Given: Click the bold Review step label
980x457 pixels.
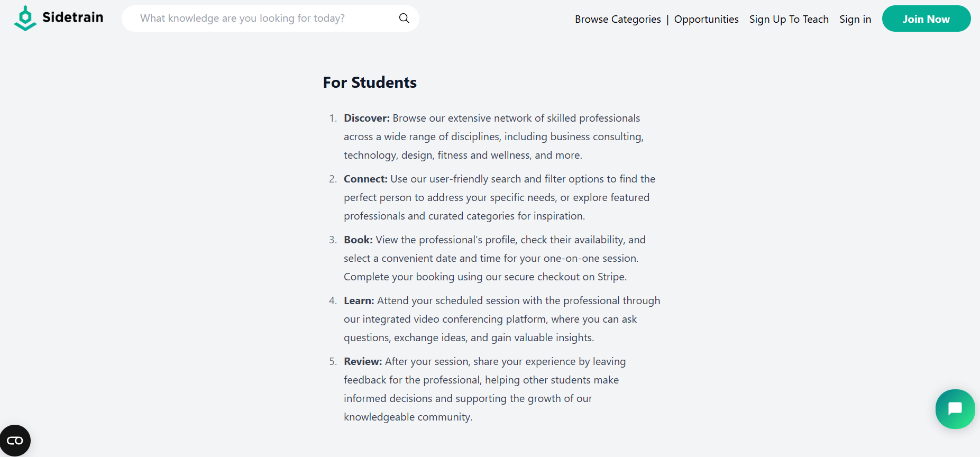Looking at the screenshot, I should (x=363, y=361).
